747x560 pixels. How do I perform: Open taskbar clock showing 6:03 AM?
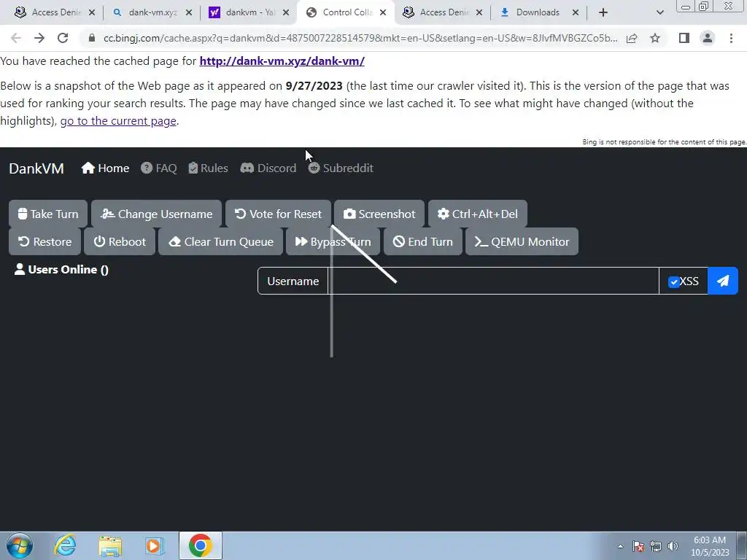click(x=710, y=546)
